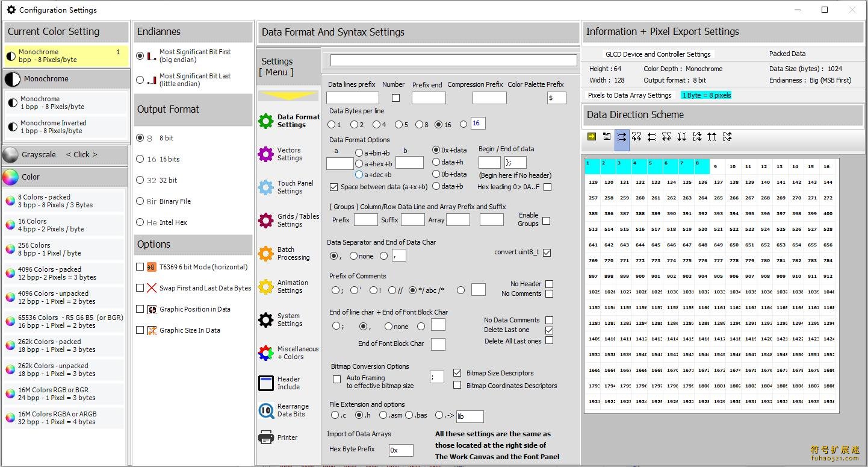Open the System Settings menu item
Screen dimensions: 868x467
click(x=265, y=320)
